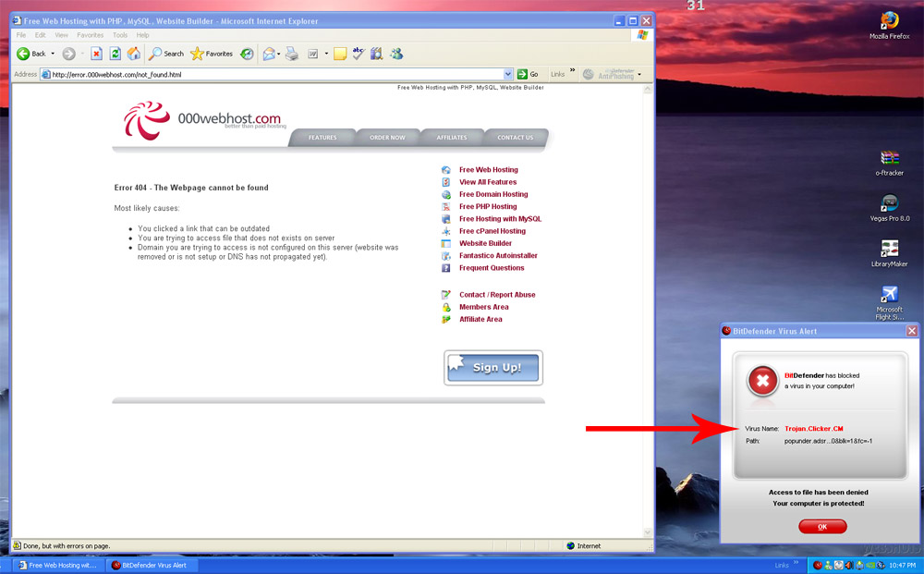
Task: Select the o-ftracker desktop icon
Action: 889,164
